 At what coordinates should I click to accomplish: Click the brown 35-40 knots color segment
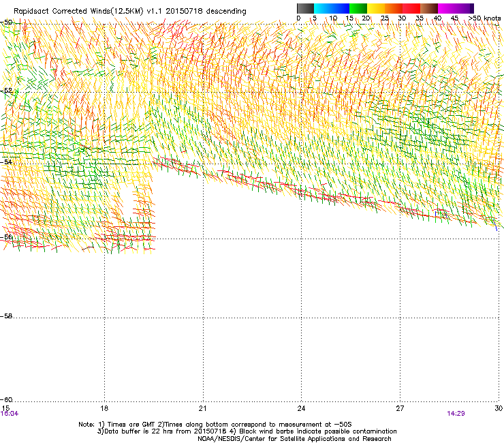429,8
